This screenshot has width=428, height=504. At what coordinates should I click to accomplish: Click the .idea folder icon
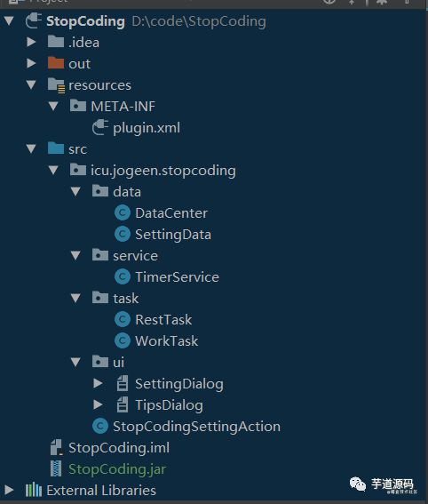click(56, 42)
